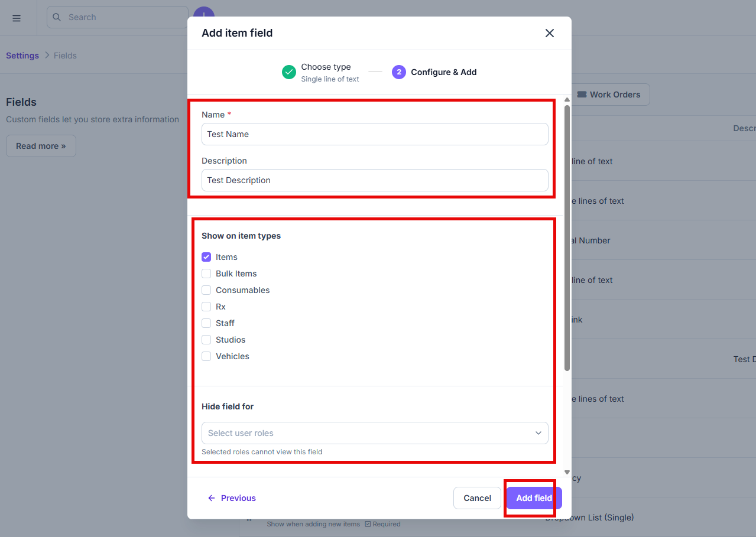The height and width of the screenshot is (537, 756).
Task: Click the Single line of text subtitle
Action: (x=330, y=79)
